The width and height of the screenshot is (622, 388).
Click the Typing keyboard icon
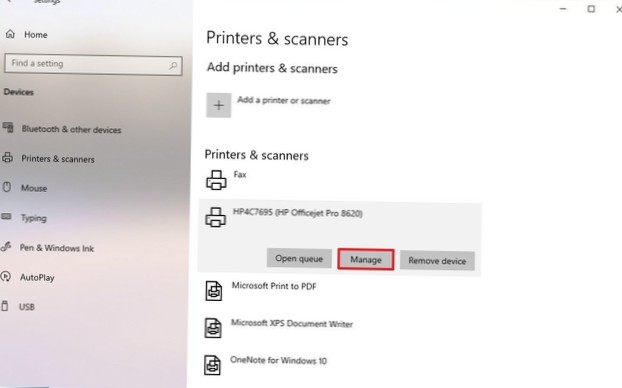[x=6, y=217]
